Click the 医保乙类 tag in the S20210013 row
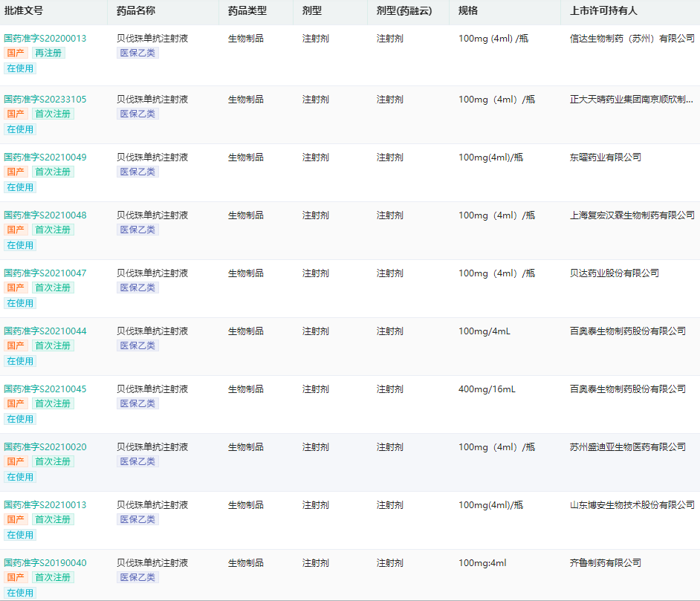Viewport: 700px width, 601px height. point(137,520)
